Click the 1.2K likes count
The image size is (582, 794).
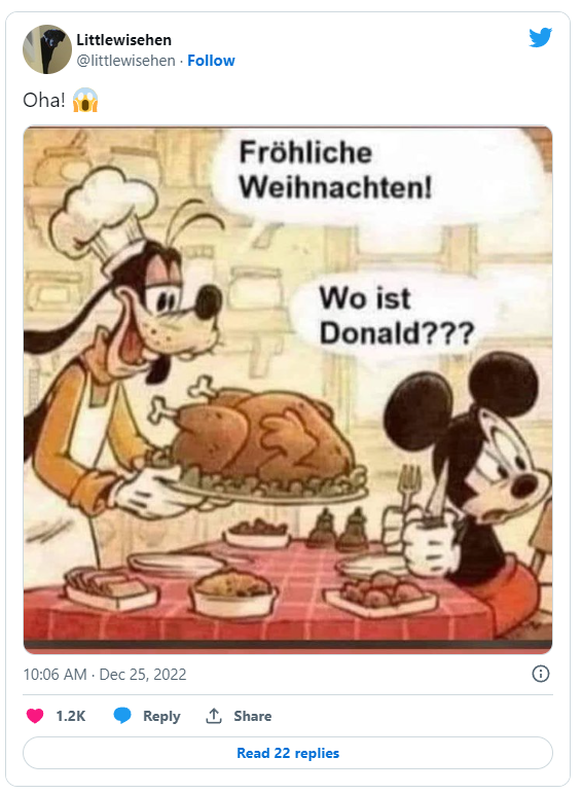[70, 716]
